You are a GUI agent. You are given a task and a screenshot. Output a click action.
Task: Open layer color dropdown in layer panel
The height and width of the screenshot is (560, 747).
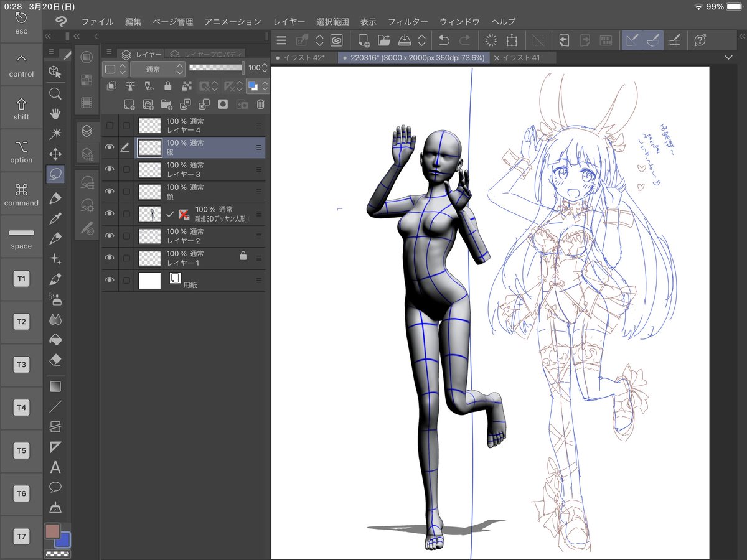257,86
